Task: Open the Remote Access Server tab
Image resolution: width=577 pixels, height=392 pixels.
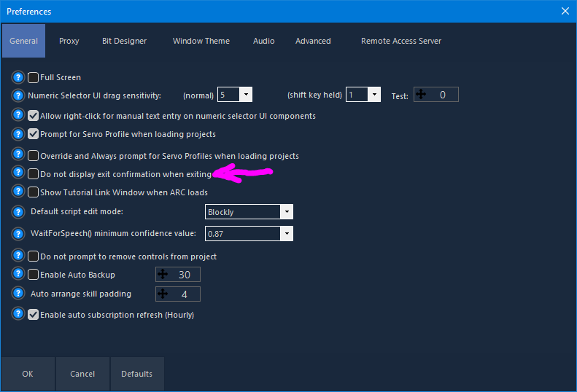Action: pos(400,41)
